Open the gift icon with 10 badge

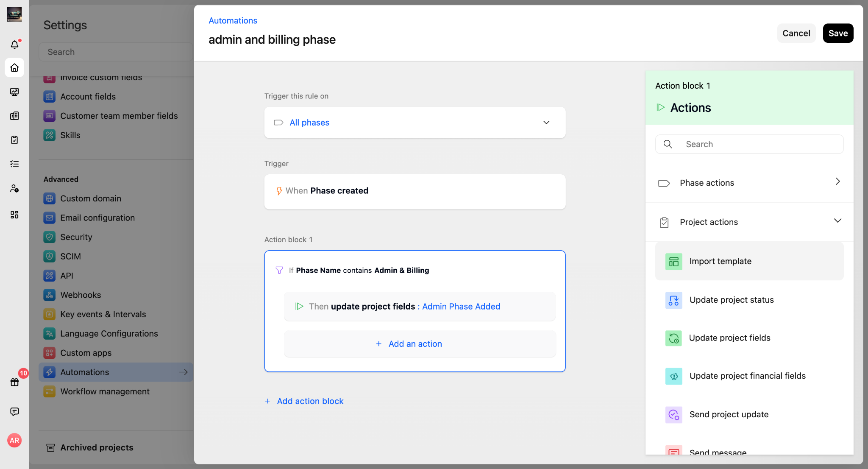[14, 382]
